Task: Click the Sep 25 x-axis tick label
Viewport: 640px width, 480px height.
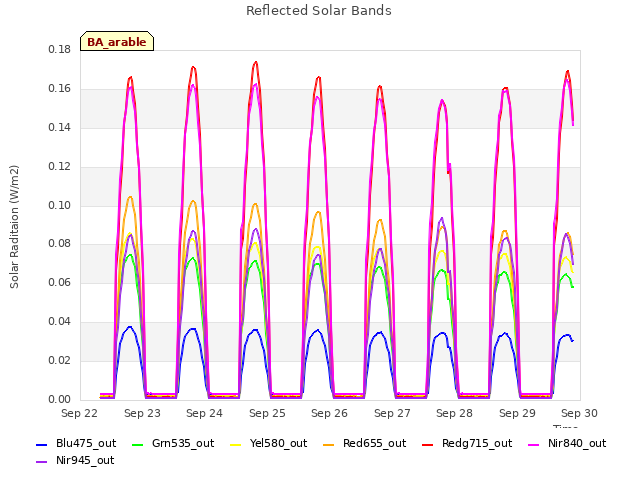Action: 267,413
